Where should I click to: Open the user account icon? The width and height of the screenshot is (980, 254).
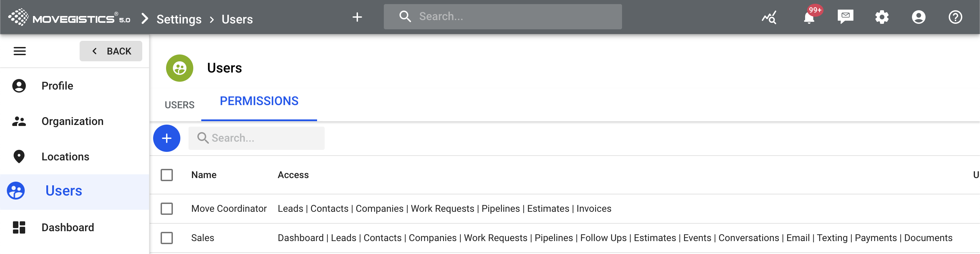coord(918,17)
